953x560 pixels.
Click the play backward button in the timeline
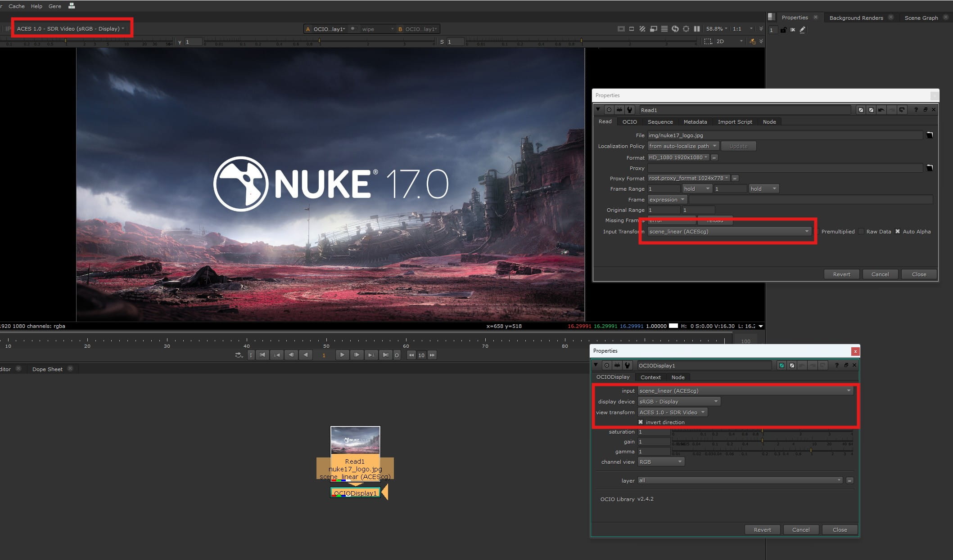[x=306, y=355]
